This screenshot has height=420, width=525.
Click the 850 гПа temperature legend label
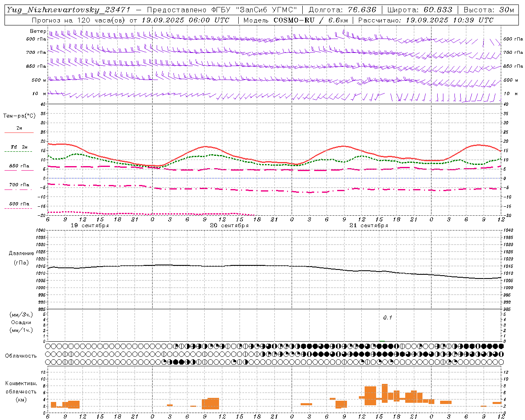pos(19,166)
